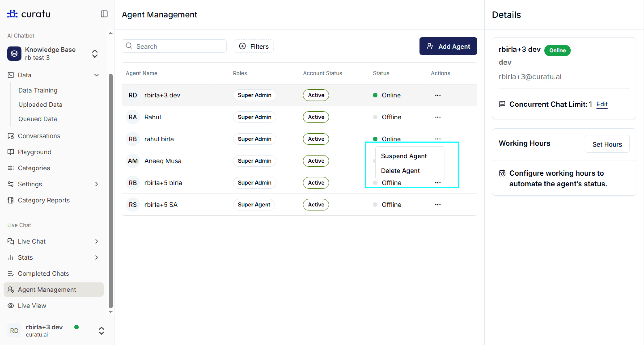The width and height of the screenshot is (644, 345).
Task: Click the curatu logo icon
Action: click(x=12, y=14)
